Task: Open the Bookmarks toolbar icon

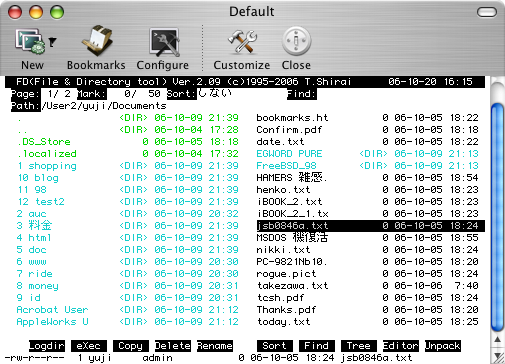Action: 97,41
